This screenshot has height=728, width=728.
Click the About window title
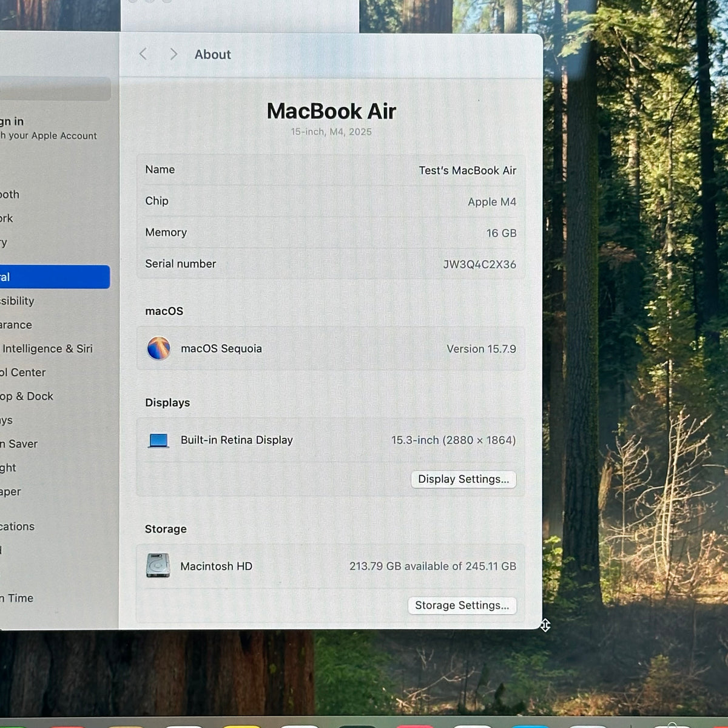[x=212, y=55]
